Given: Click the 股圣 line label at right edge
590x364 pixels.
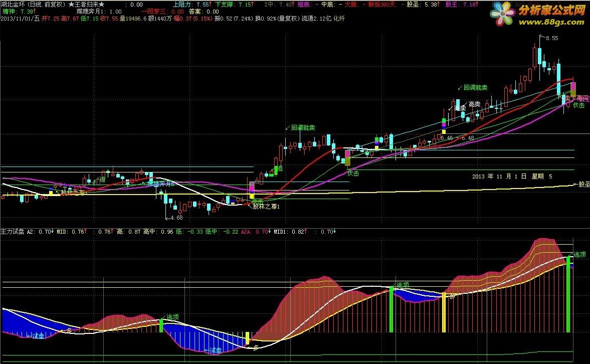Looking at the screenshot, I should [584, 184].
